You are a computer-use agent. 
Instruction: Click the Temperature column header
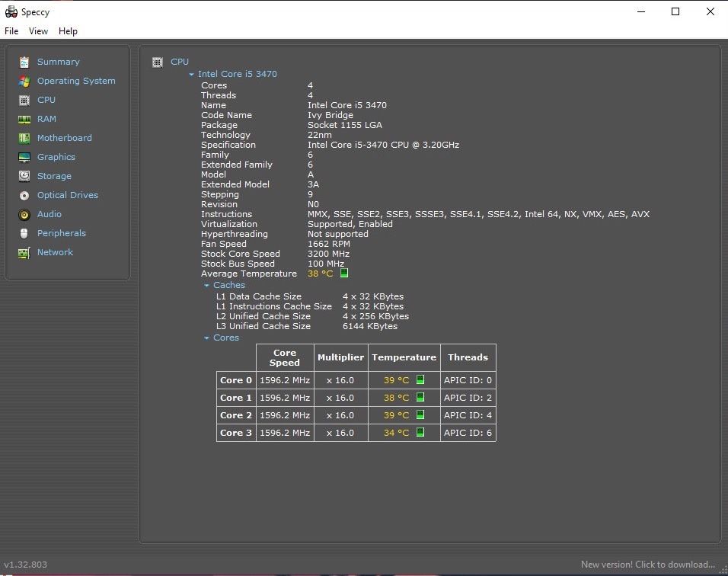coord(404,357)
